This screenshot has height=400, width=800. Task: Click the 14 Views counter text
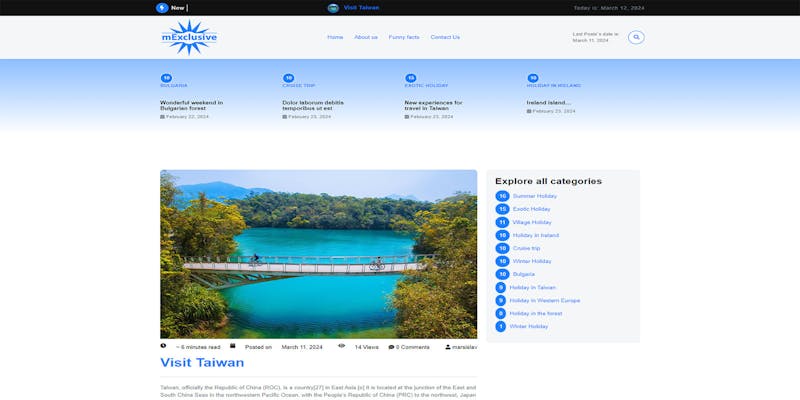(x=367, y=347)
